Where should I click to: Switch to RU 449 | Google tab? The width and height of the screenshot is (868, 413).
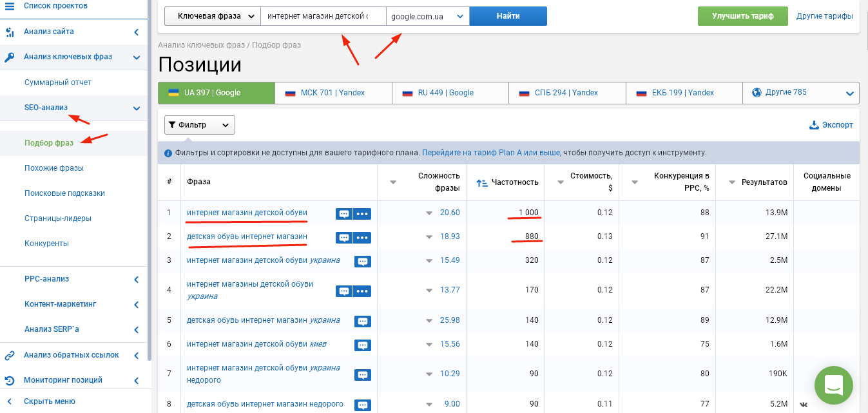click(x=450, y=93)
